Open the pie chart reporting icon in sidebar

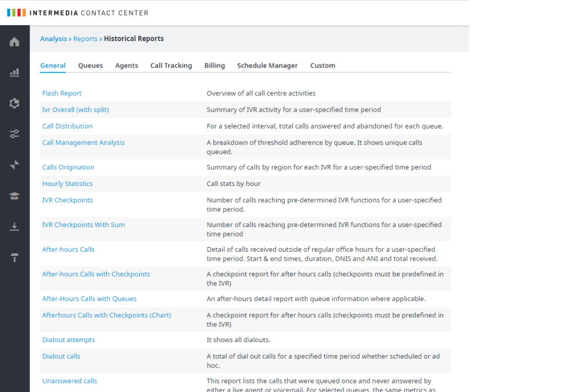tap(14, 103)
